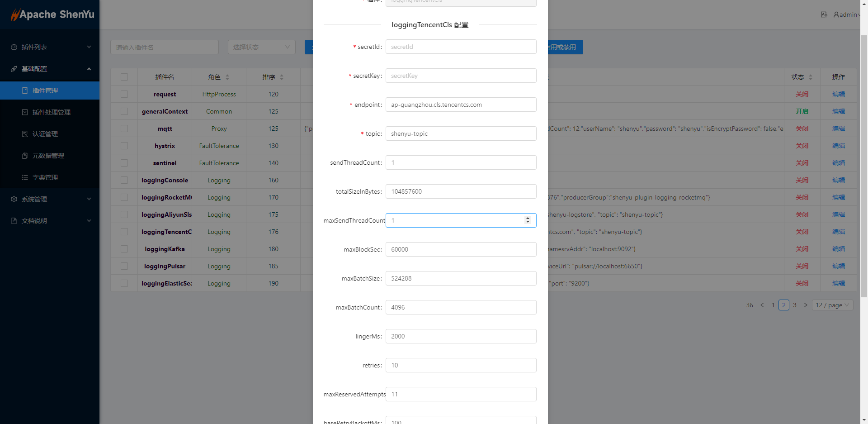Open 认证管理 in the sidebar

(x=45, y=134)
